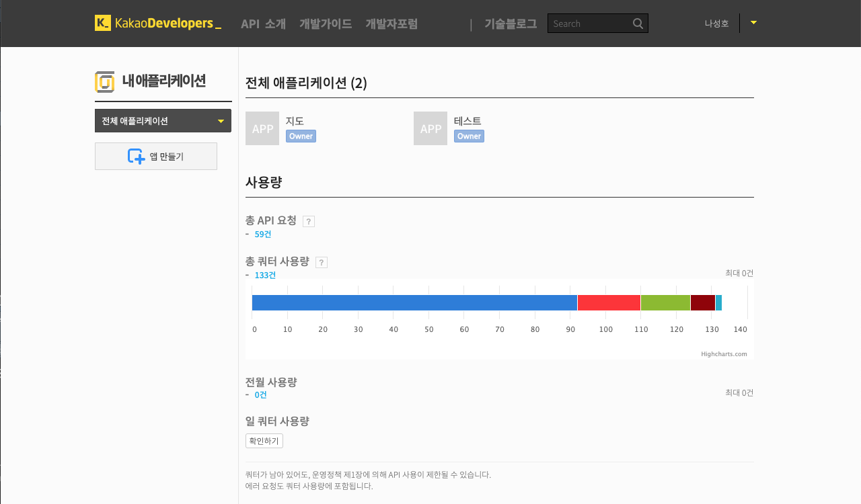This screenshot has width=861, height=504.
Task: Open the 기술블로그 link
Action: [x=511, y=24]
